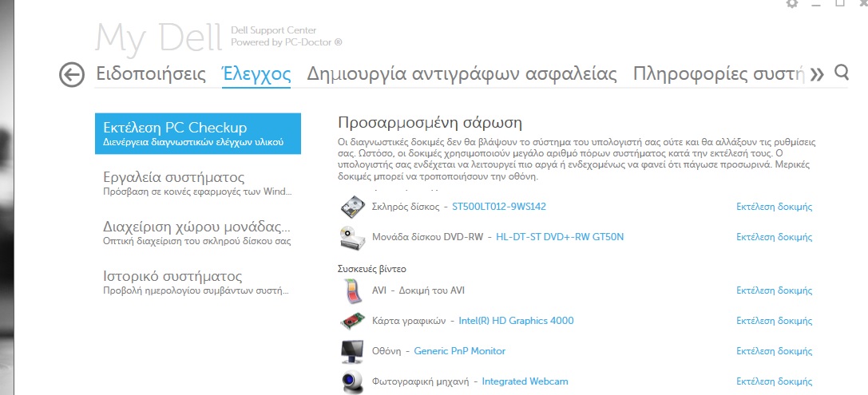The height and width of the screenshot is (395, 868).
Task: Select the Έλεγχος tab
Action: click(256, 73)
